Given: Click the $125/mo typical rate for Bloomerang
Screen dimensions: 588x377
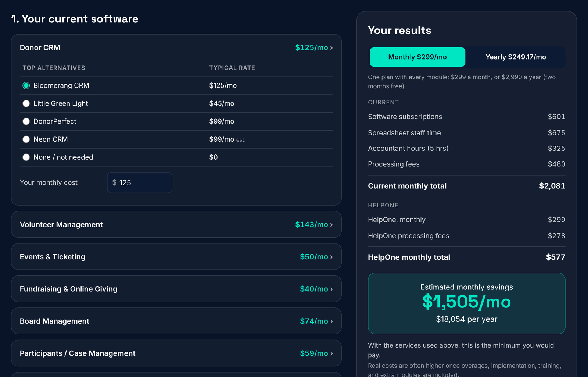Looking at the screenshot, I should [x=223, y=86].
